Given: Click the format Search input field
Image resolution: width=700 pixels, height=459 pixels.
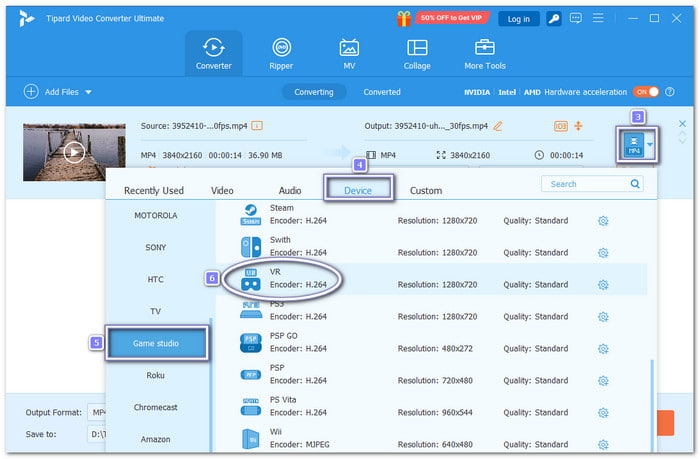Looking at the screenshot, I should (585, 184).
